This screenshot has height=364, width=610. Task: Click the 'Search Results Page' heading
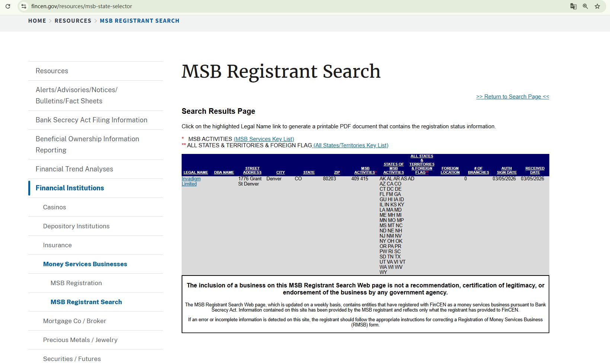218,111
